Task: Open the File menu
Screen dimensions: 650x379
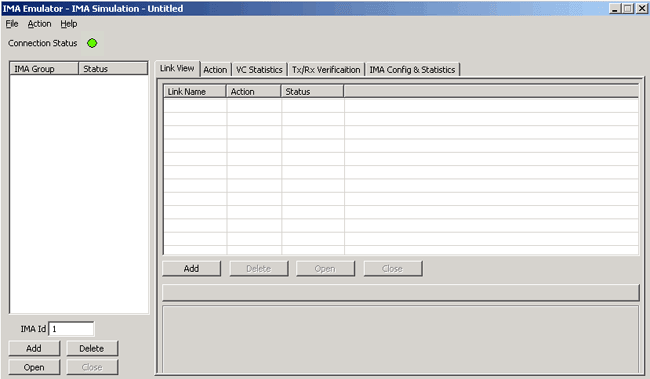Action: tap(12, 24)
